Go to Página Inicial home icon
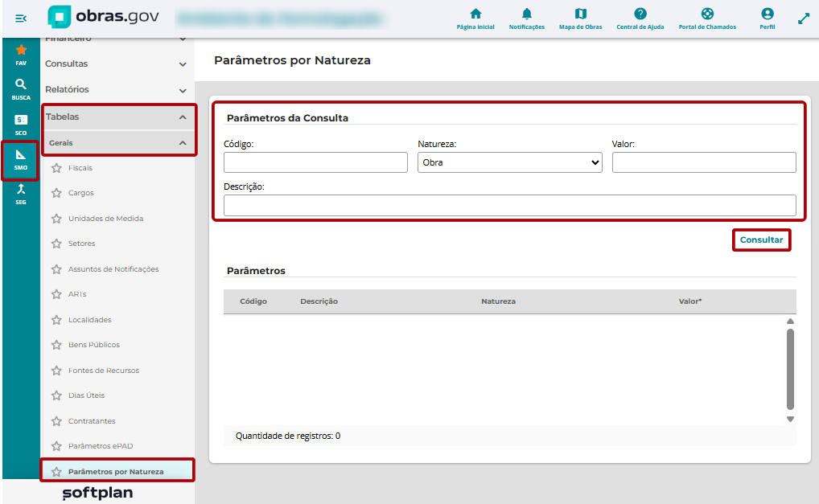The width and height of the screenshot is (819, 504). (x=475, y=18)
